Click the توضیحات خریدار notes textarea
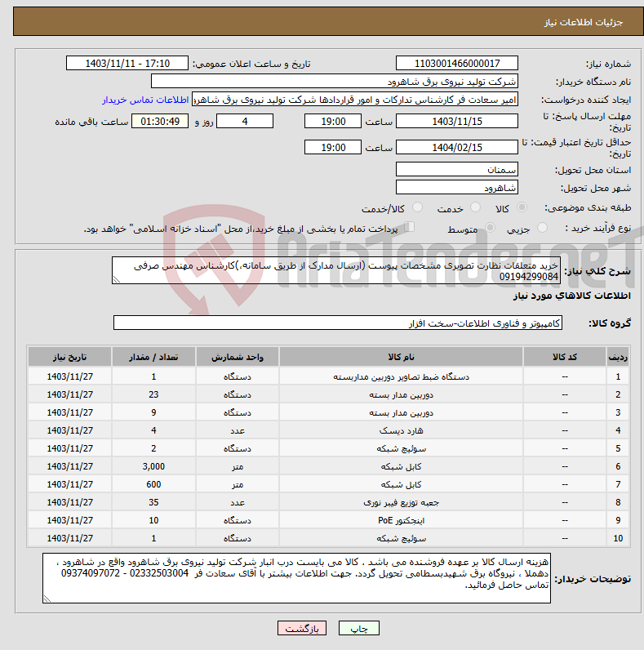 (297, 578)
